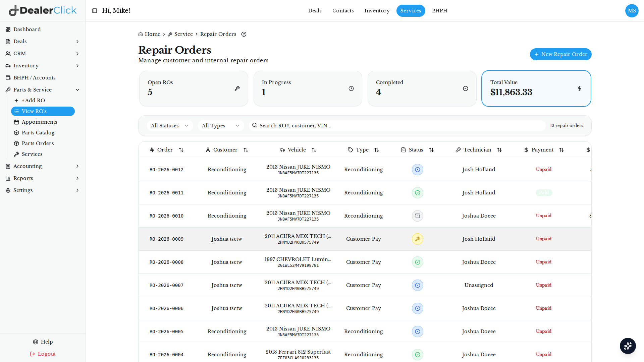Click the DealerClick logo
This screenshot has height=362, width=644.
coord(43,11)
